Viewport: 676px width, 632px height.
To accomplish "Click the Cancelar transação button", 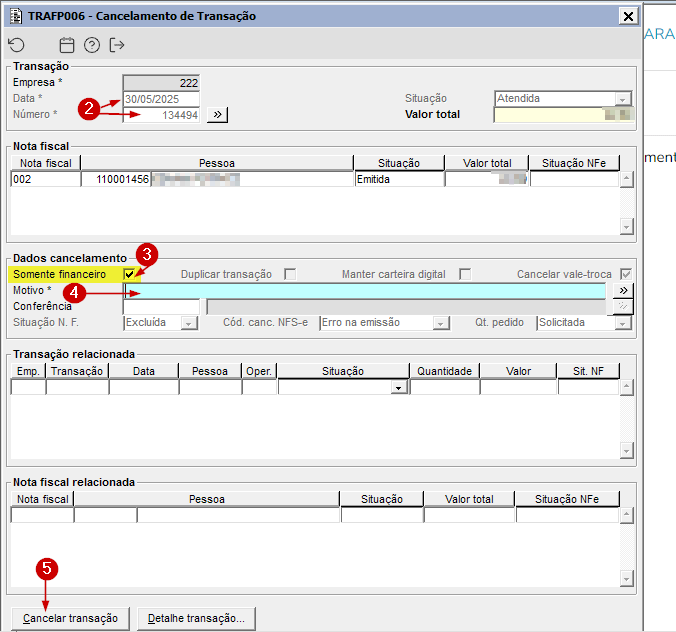I will 70,619.
